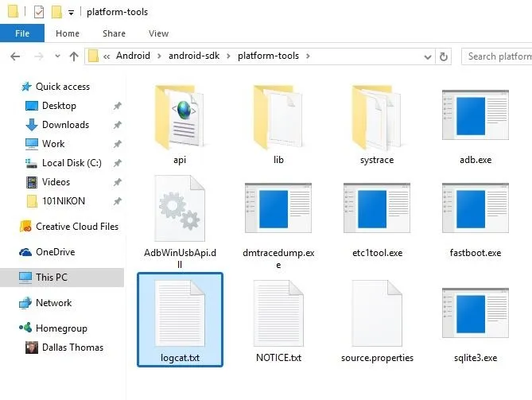Open OneDrive in navigation pane
The height and width of the screenshot is (400, 532).
coord(56,252)
